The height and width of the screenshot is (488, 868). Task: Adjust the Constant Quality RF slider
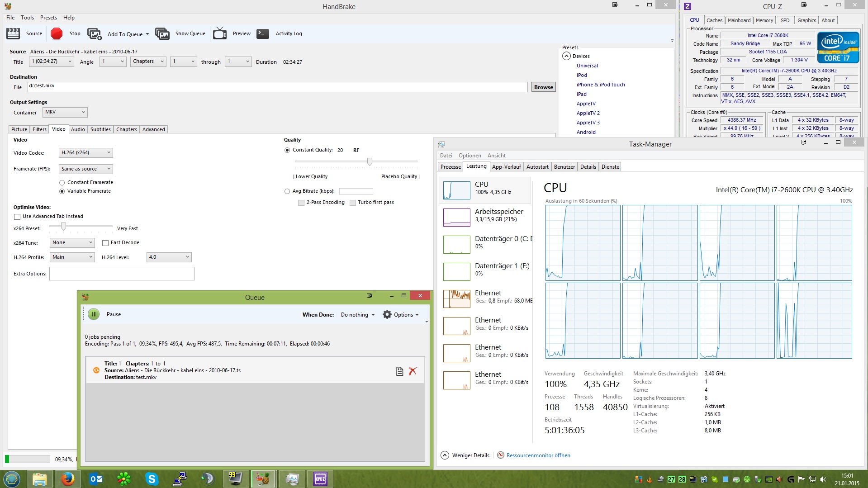370,161
